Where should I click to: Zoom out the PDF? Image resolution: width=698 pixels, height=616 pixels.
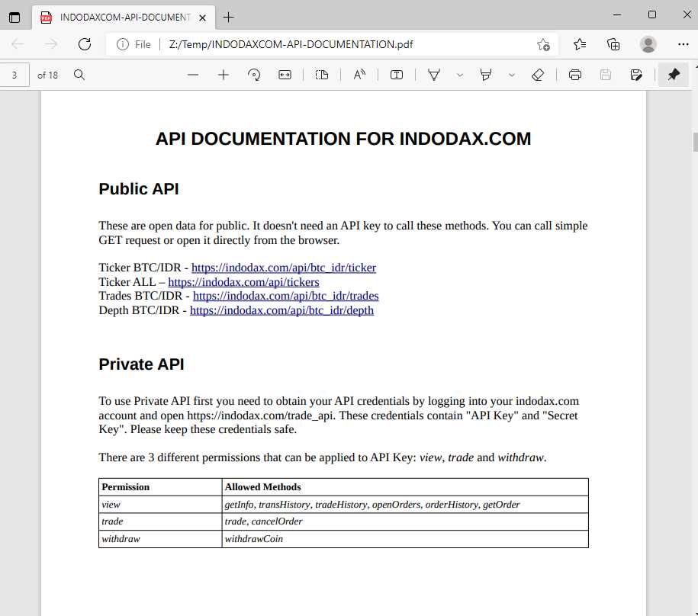coord(193,75)
